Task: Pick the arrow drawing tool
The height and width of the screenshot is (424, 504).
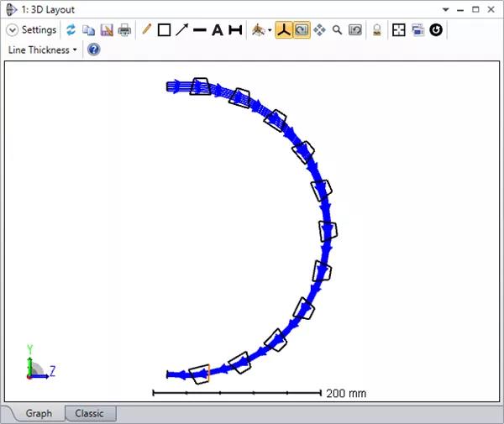Action: (181, 30)
